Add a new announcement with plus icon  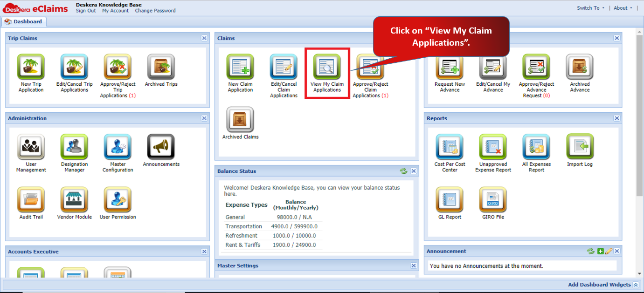pos(601,251)
